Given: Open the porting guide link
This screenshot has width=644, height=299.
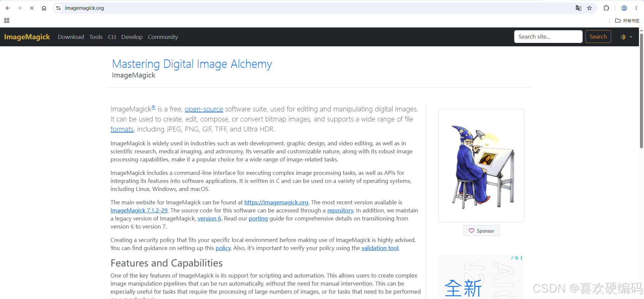Looking at the screenshot, I should click(258, 218).
